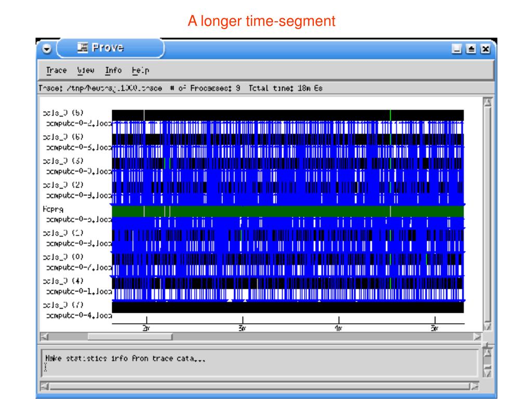The height and width of the screenshot is (399, 532).
Task: Open the View menu
Action: point(86,70)
